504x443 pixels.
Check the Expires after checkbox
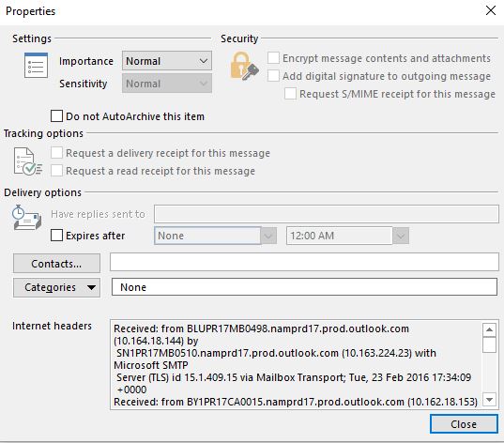point(56,236)
